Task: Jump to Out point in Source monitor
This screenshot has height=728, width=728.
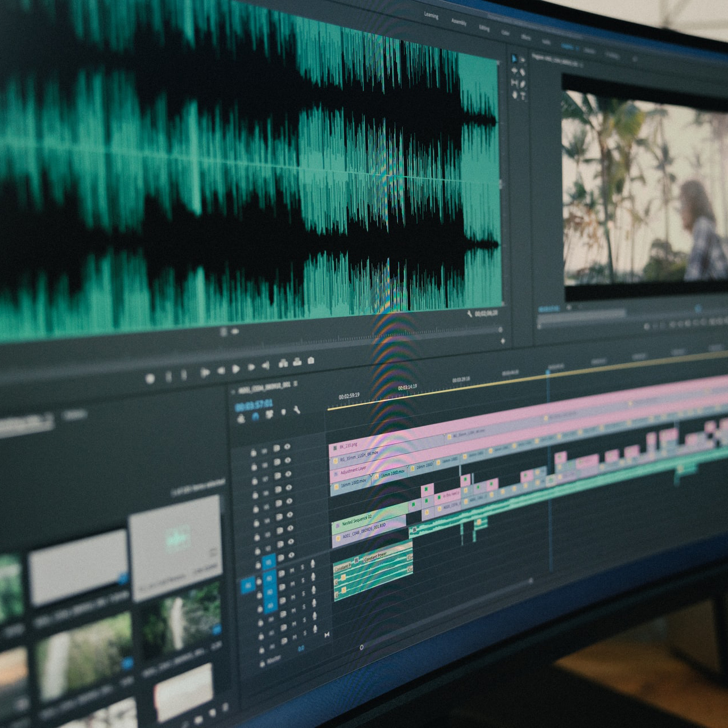Action: (x=266, y=366)
